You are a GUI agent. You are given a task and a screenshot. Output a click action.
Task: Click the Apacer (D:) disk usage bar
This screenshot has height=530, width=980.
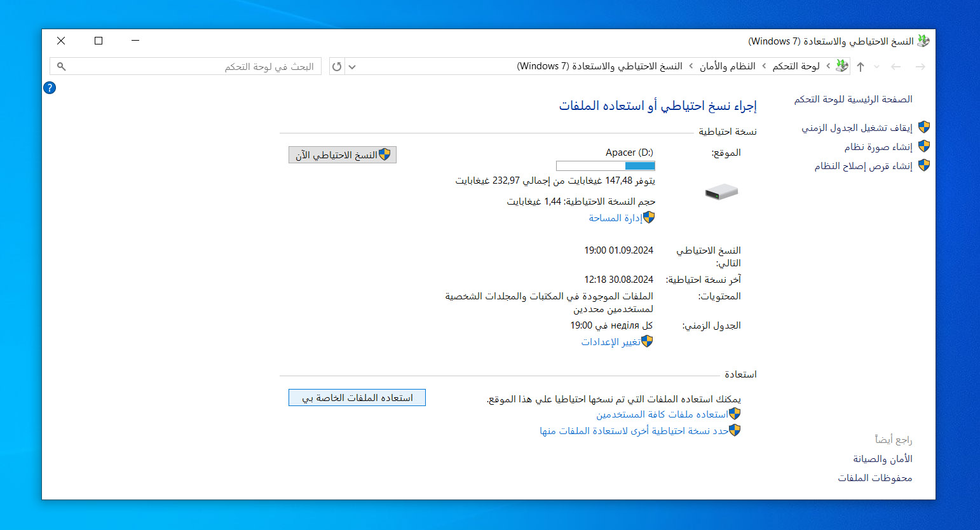click(x=606, y=166)
